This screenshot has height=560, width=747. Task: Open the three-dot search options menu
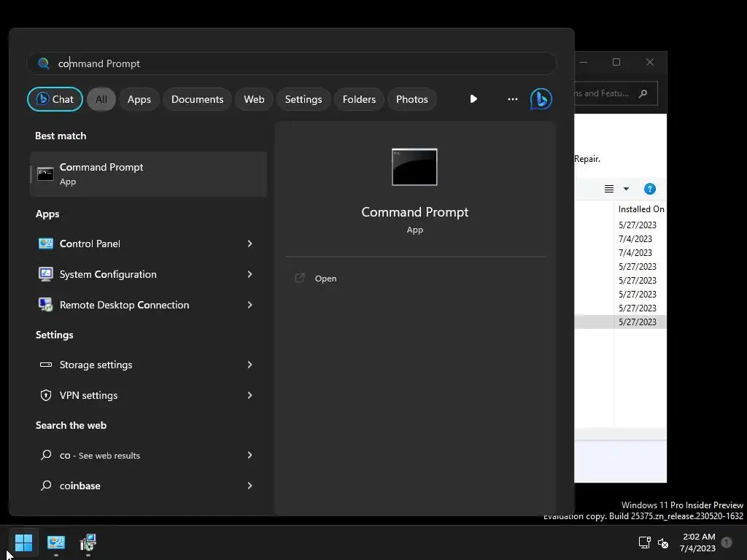coord(513,99)
